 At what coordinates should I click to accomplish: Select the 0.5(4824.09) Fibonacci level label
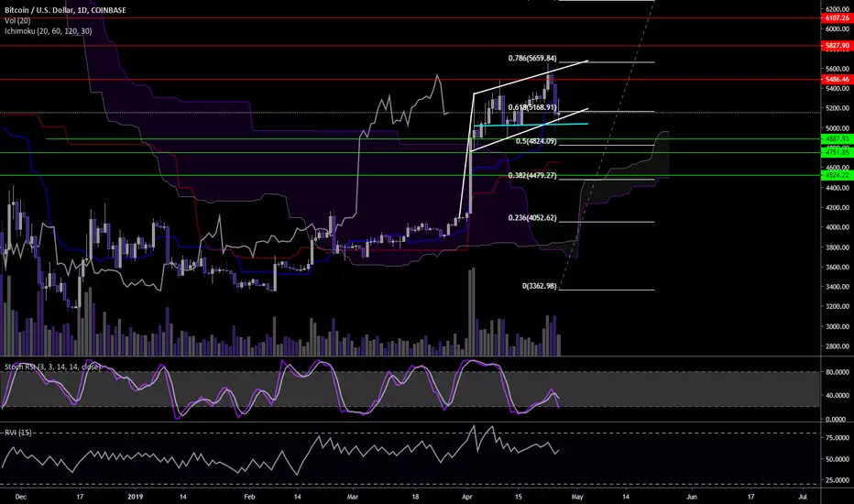(536, 141)
